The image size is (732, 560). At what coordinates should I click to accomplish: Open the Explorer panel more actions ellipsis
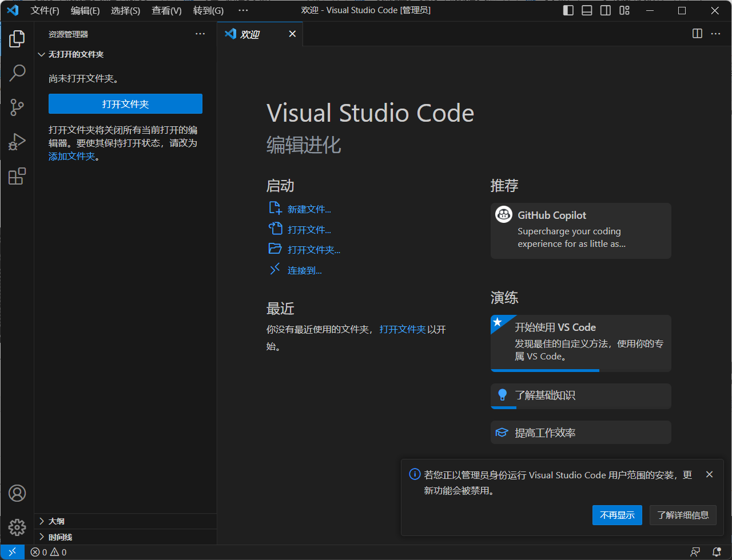pos(200,34)
